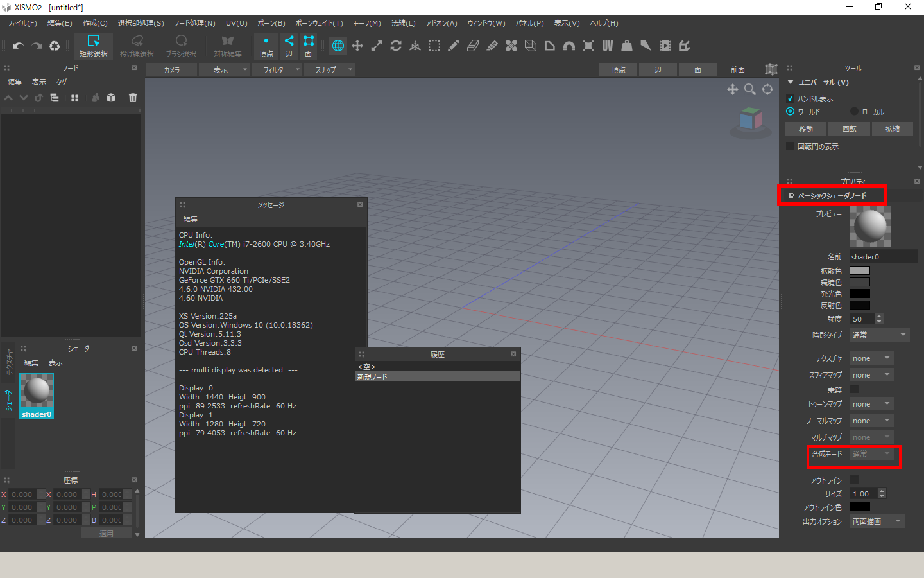Image resolution: width=924 pixels, height=578 pixels.
Task: Select the ローカル radio button
Action: pyautogui.click(x=854, y=111)
